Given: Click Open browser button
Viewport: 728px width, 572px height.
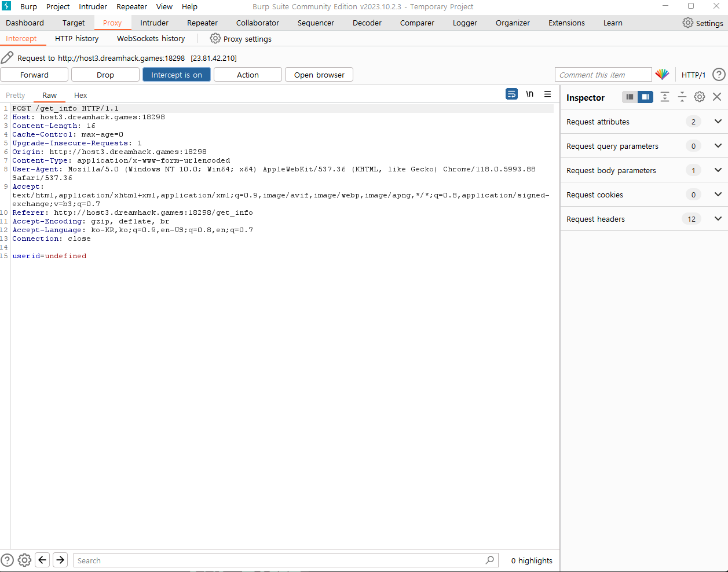Looking at the screenshot, I should pyautogui.click(x=319, y=75).
